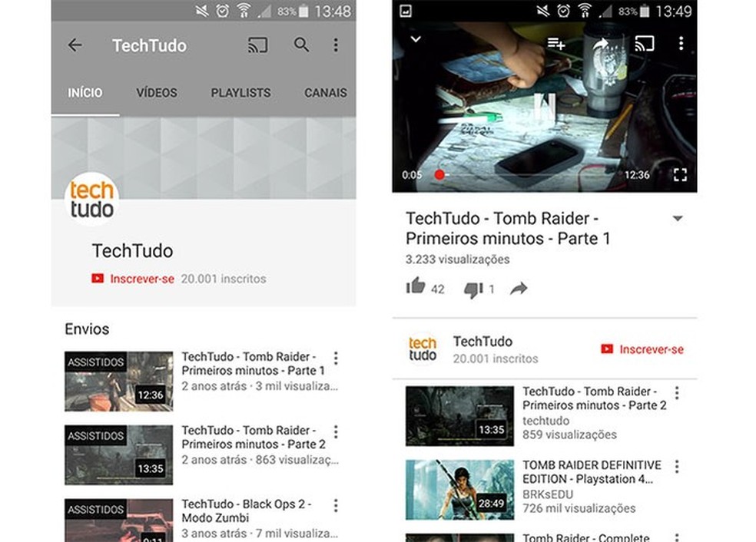Switch to the INÍCIO tab
This screenshot has height=542, width=756.
[85, 92]
